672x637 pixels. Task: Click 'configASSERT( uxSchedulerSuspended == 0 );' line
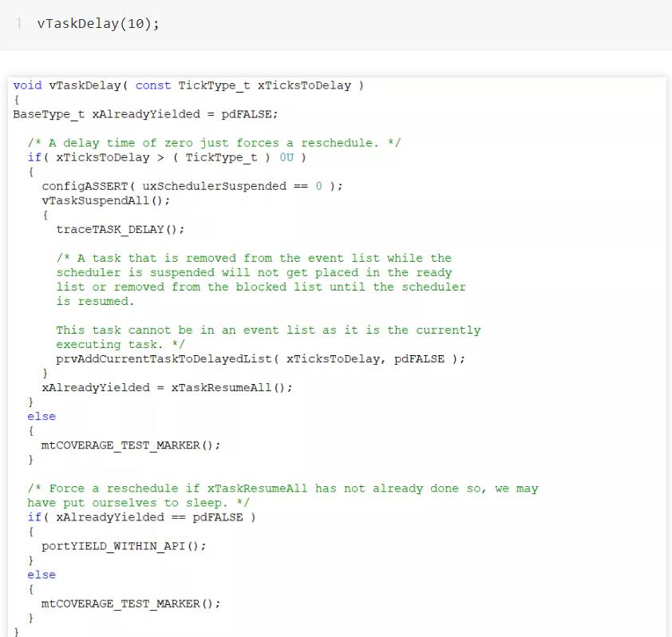click(192, 186)
